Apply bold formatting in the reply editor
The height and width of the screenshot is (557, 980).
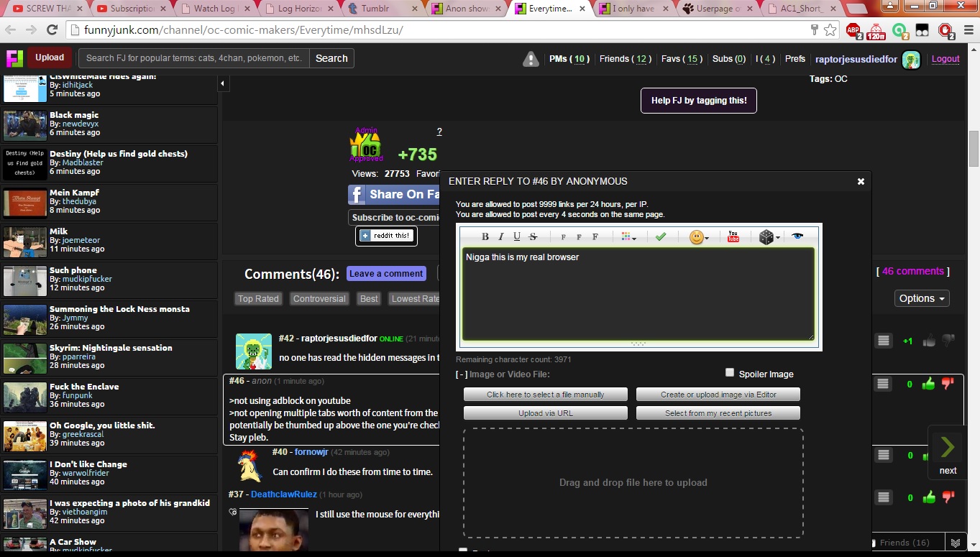coord(485,237)
